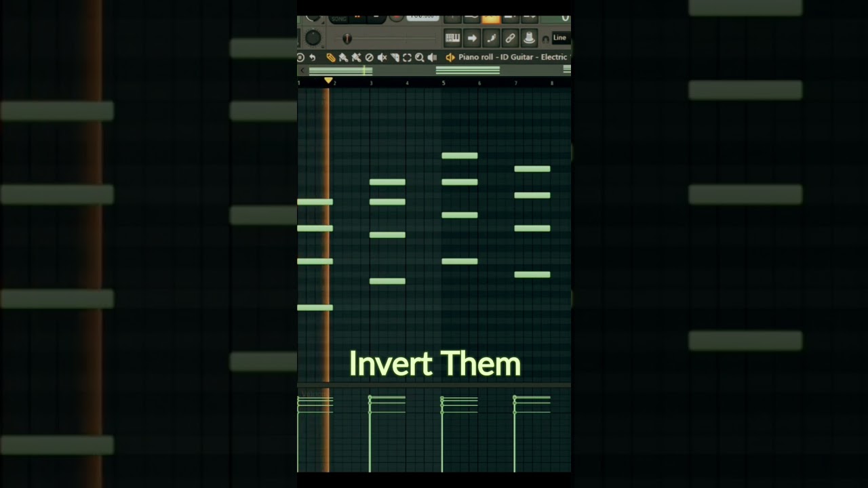Screen dimensions: 868x488
Task: Select the Delete tool circle-slash icon
Action: point(370,58)
